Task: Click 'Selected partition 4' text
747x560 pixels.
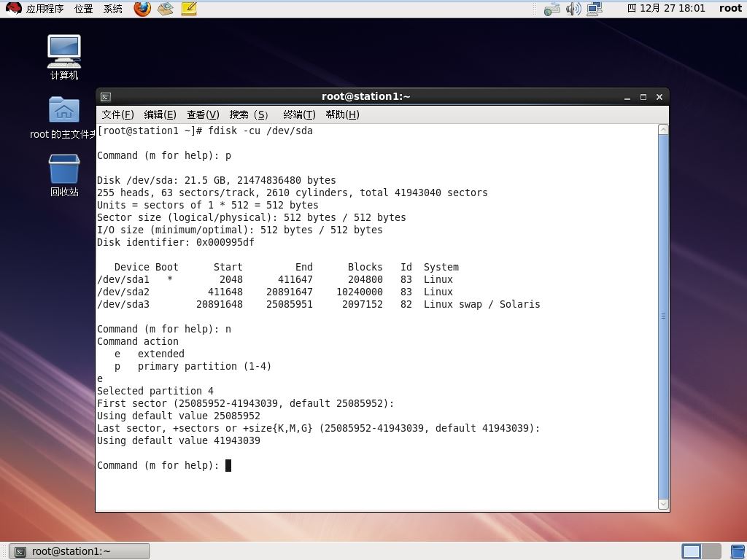Action: (155, 391)
